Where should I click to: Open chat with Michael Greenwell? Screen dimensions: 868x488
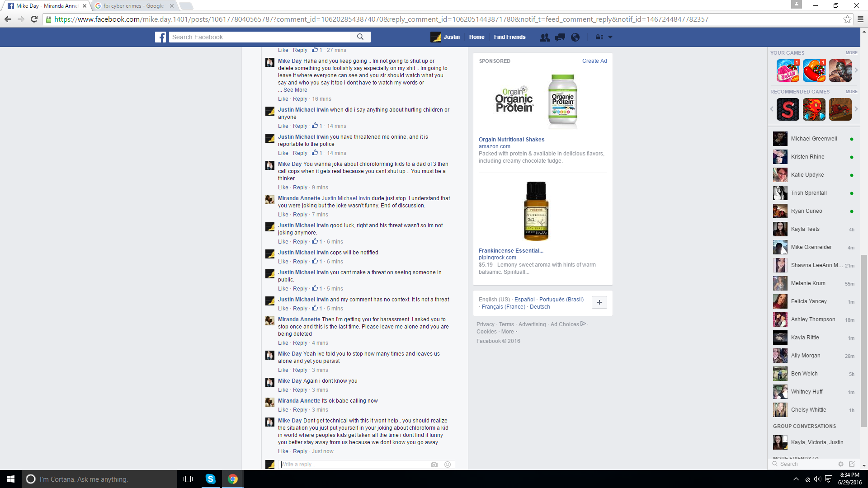click(x=814, y=139)
